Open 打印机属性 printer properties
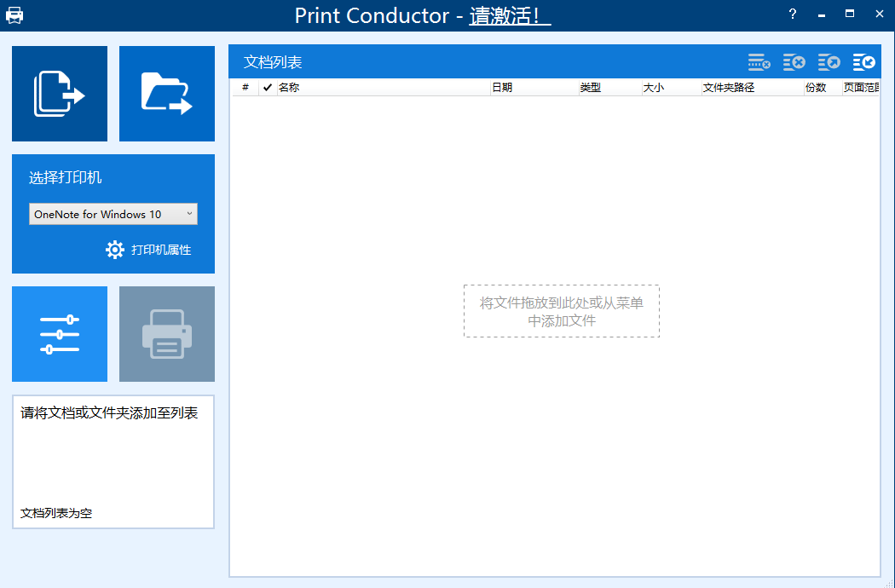The height and width of the screenshot is (588, 895). (x=151, y=250)
